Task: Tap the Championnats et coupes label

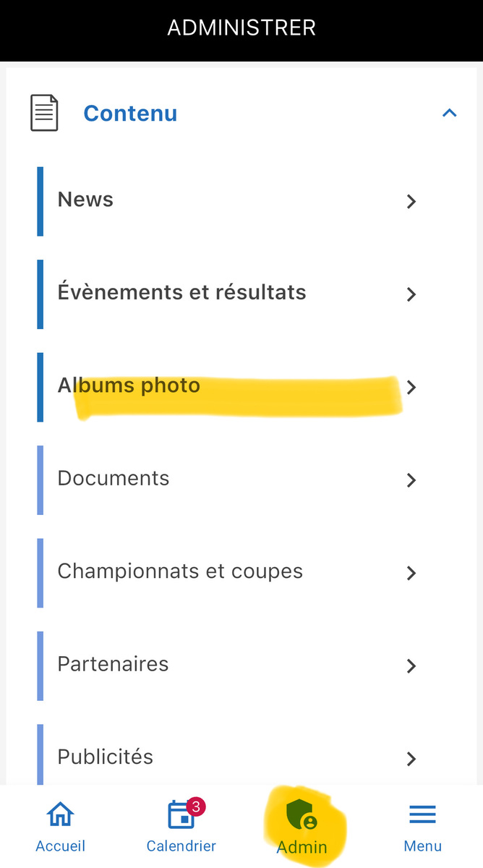Action: tap(180, 571)
